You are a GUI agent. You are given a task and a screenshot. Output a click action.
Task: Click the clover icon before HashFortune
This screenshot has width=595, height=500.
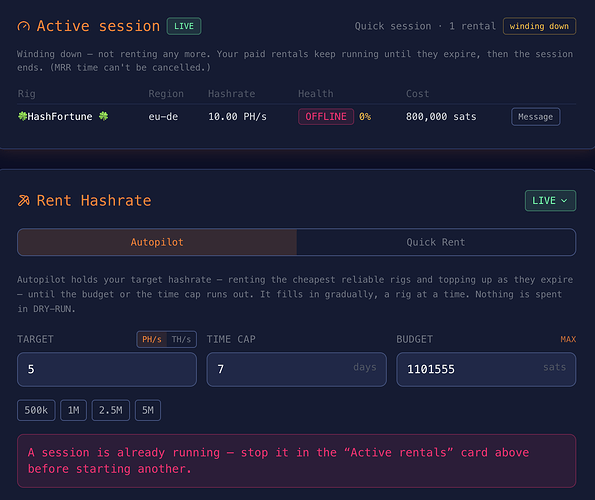(22, 116)
